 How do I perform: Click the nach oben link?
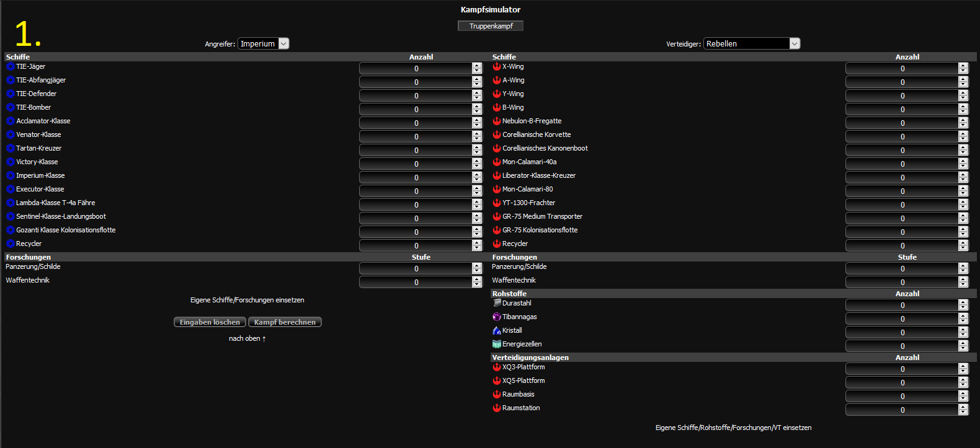tap(247, 338)
